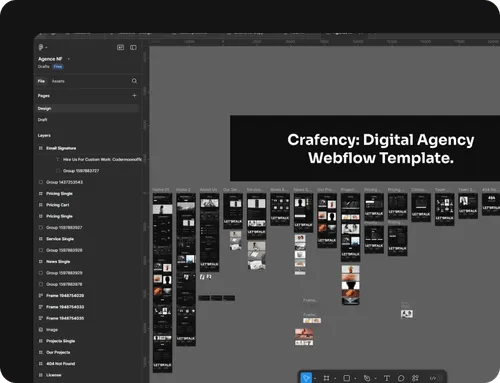Select the Projects Single layer

(x=60, y=341)
